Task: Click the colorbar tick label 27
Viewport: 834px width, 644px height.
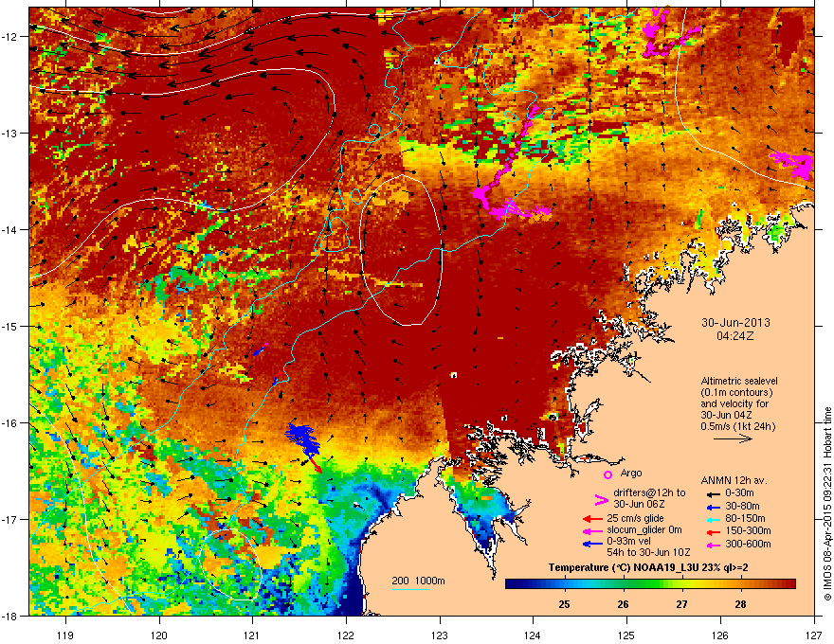Action: (x=681, y=604)
